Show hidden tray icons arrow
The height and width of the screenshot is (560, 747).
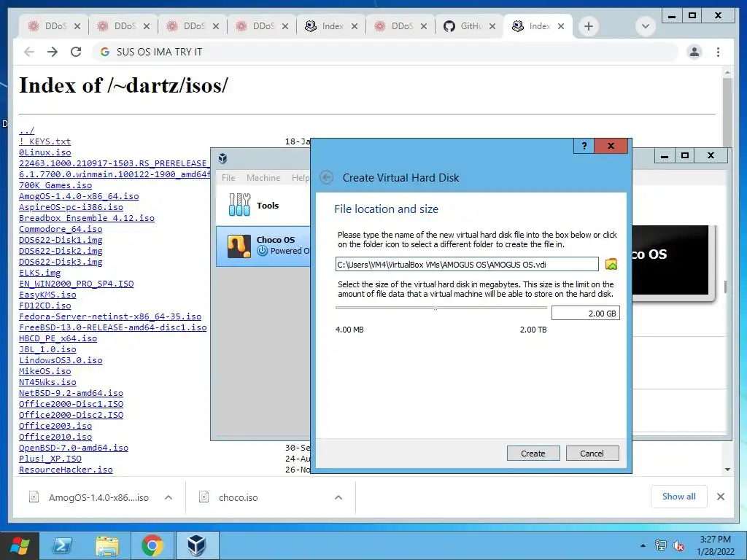tap(643, 545)
